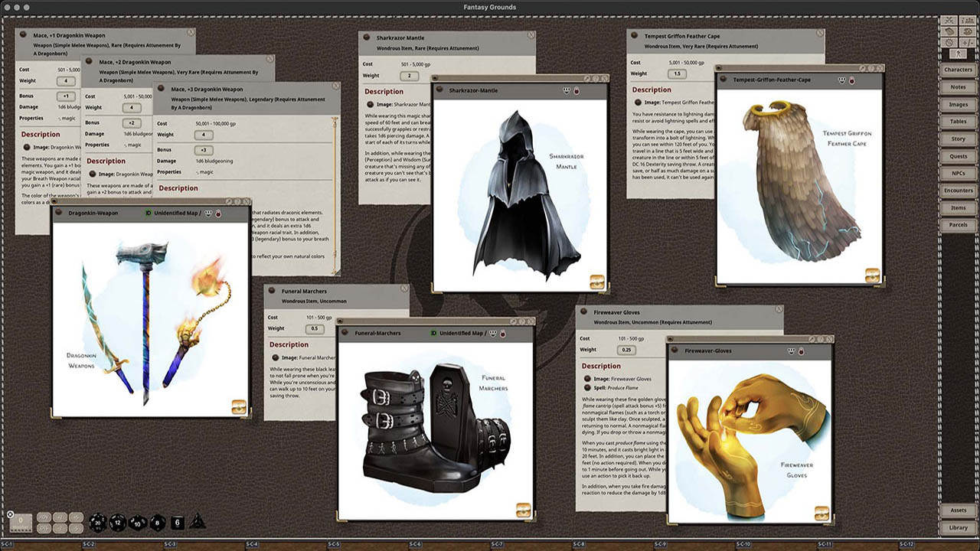Open the Library panel
This screenshot has width=980, height=551.
pyautogui.click(x=958, y=527)
